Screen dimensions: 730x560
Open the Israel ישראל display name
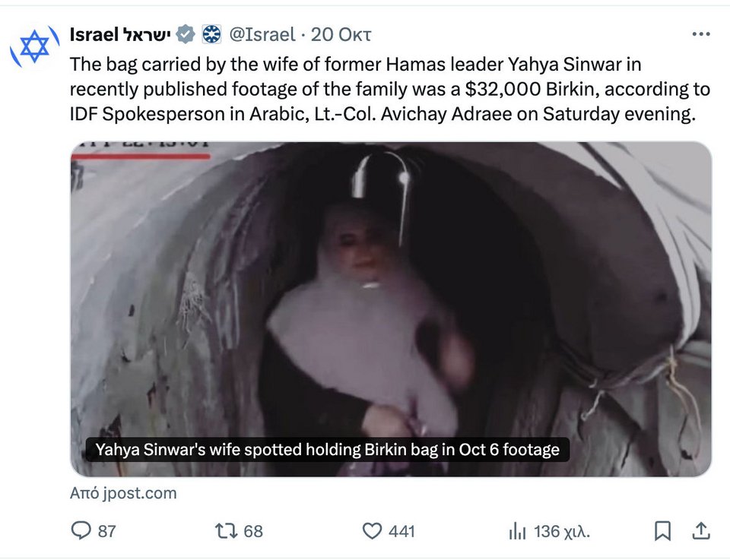[x=121, y=34]
